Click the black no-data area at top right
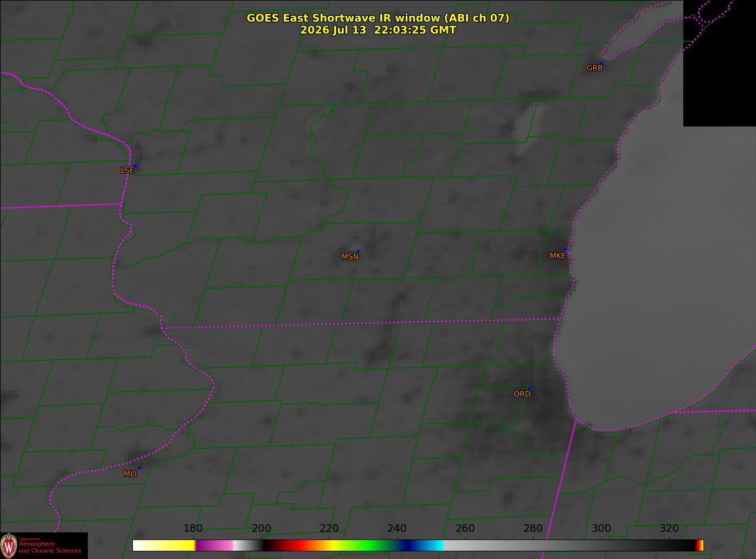Viewport: 756px width, 559px height. coord(719,63)
